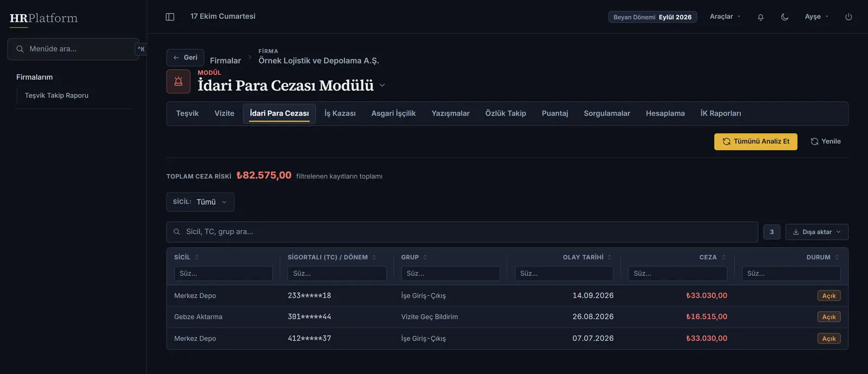Open the notifications bell

pos(761,17)
